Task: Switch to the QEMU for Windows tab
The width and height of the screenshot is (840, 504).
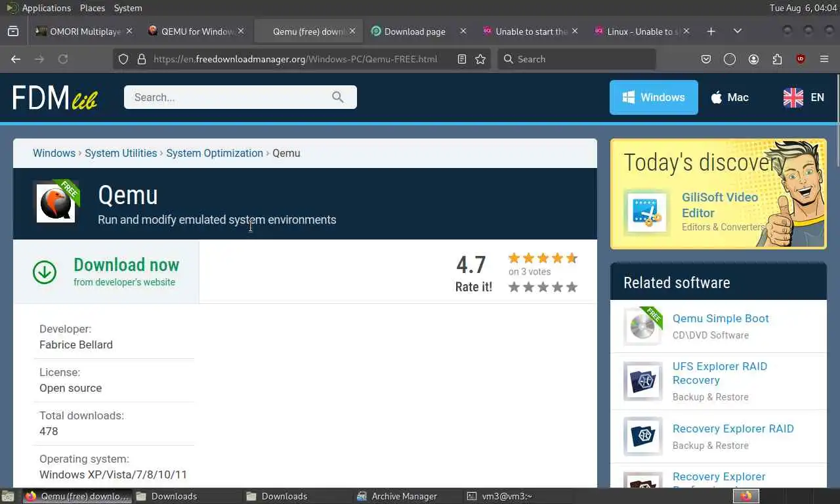Action: coord(196,31)
